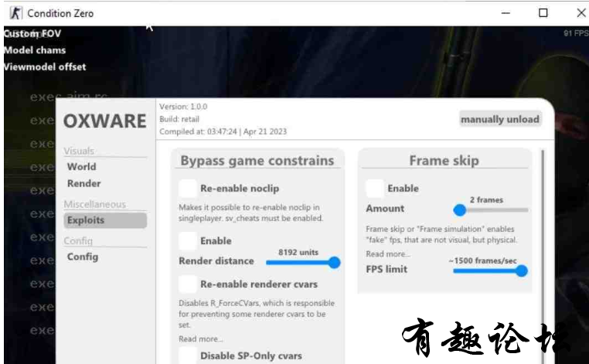Image resolution: width=589 pixels, height=364 pixels.
Task: Maximize the Condition Zero window
Action: click(543, 13)
